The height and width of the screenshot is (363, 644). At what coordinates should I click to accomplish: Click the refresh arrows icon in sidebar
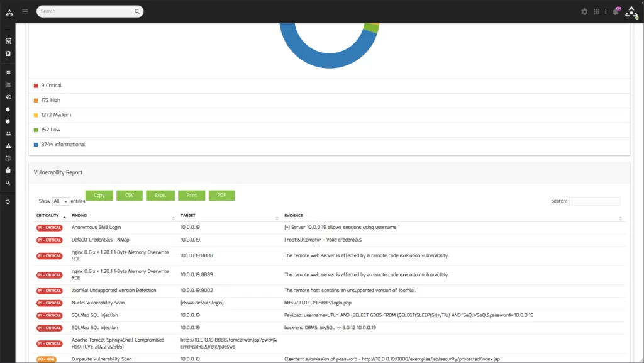coord(8,202)
